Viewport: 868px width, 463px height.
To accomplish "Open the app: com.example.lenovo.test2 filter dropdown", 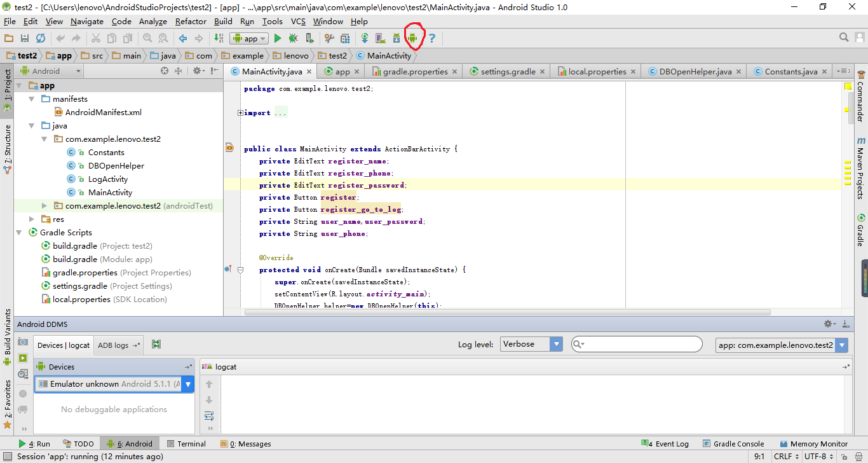I will tap(782, 345).
